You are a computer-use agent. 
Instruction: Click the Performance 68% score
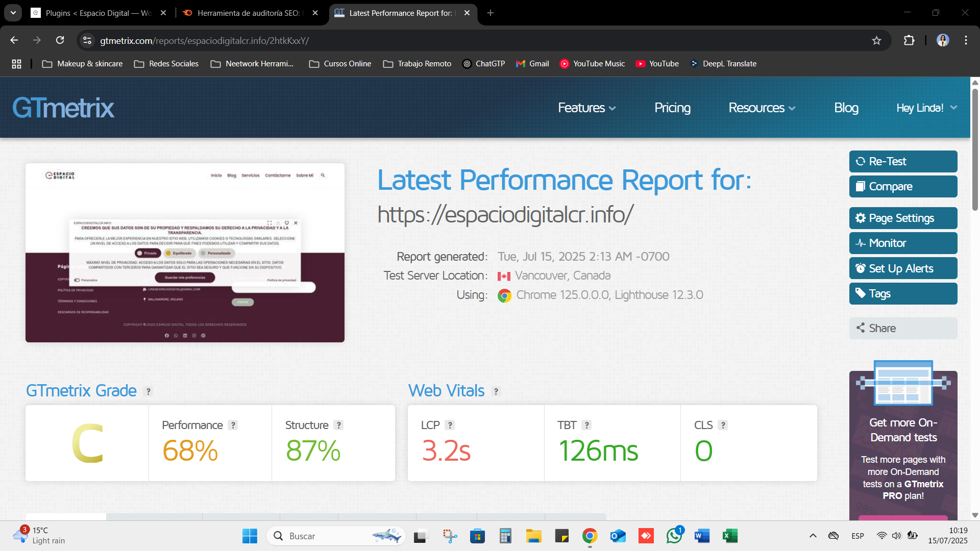tap(190, 451)
